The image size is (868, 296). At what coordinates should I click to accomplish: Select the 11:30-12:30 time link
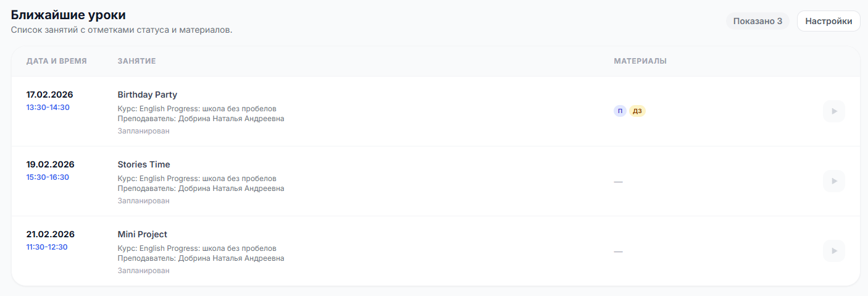[47, 247]
